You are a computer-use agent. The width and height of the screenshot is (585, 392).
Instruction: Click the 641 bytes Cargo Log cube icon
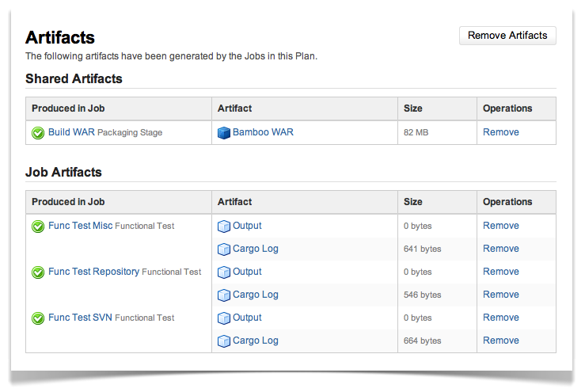pos(224,249)
